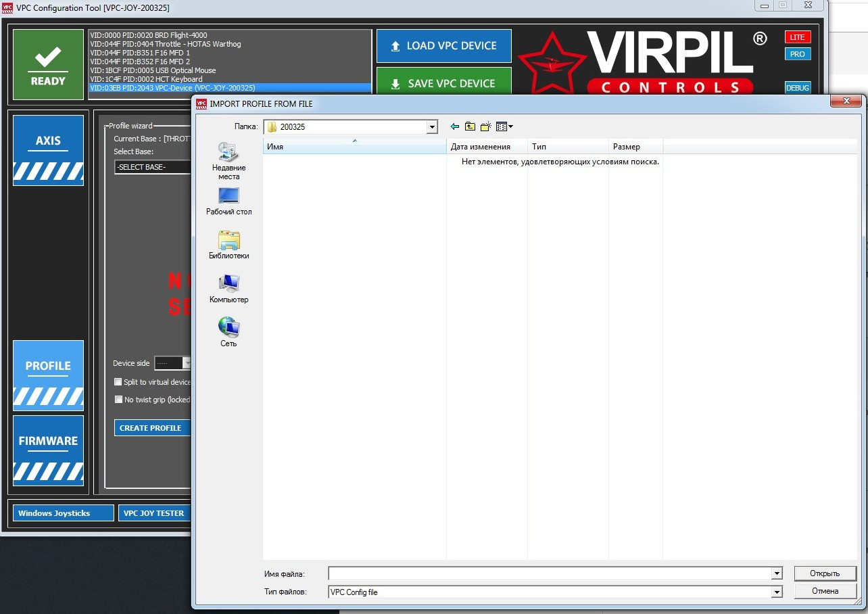868x614 pixels.
Task: Tick the Split to virtual device checkbox
Action: point(118,382)
